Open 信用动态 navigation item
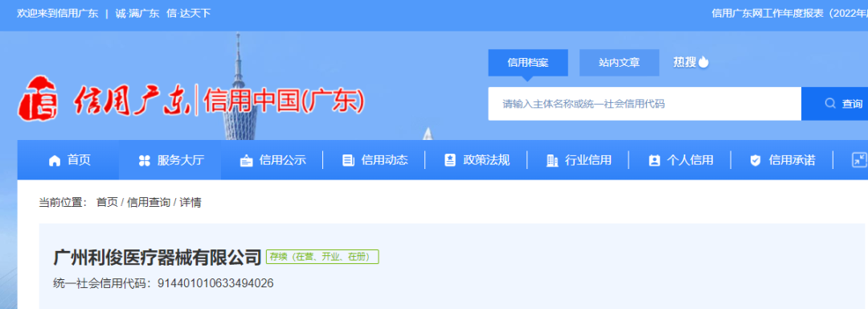 [375, 160]
